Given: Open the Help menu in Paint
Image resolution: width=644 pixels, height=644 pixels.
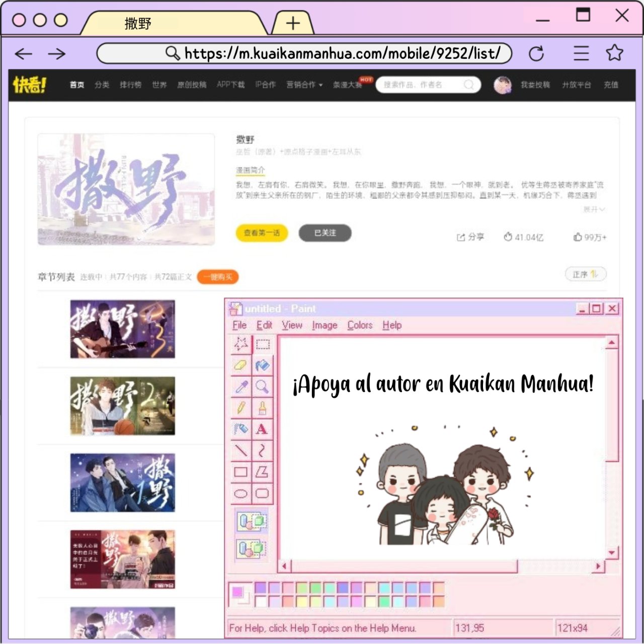Looking at the screenshot, I should point(391,325).
